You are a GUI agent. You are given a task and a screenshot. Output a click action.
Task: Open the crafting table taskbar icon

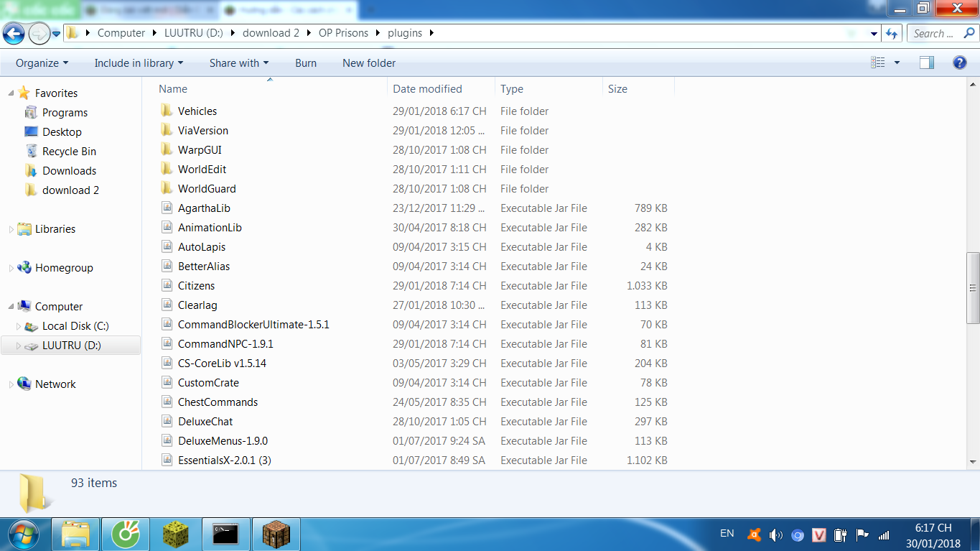(x=276, y=534)
